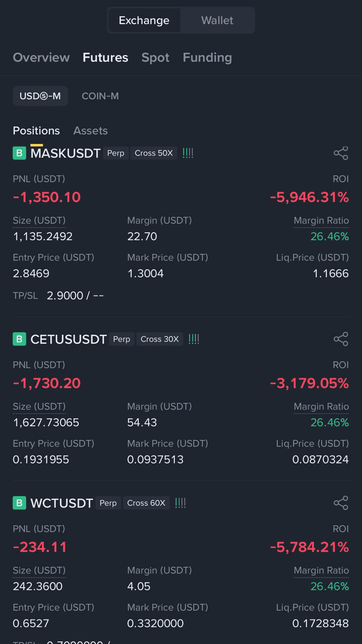
Task: Open the Overview tab
Action: pos(41,57)
